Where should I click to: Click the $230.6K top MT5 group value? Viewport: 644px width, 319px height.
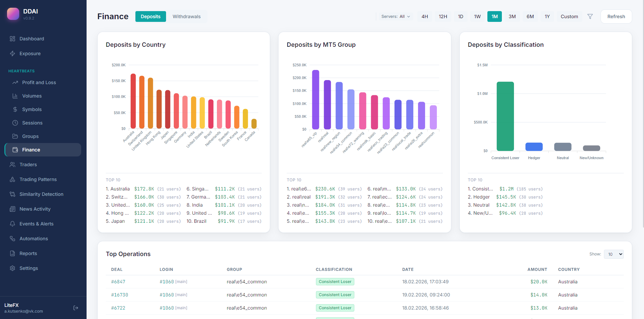click(325, 189)
